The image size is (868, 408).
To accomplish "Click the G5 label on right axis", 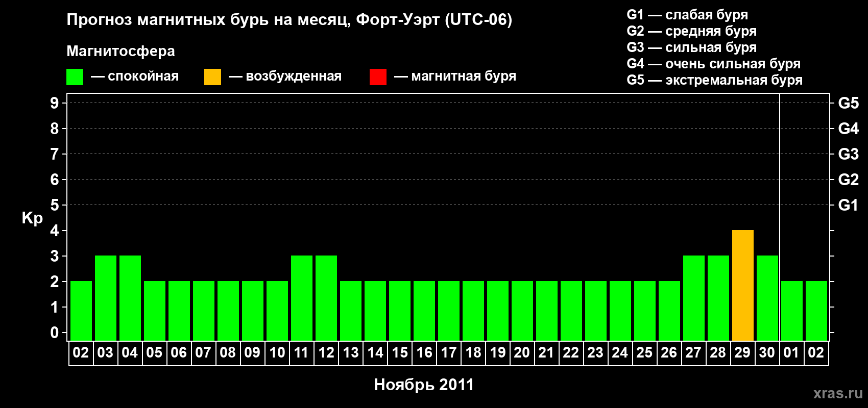I will [x=848, y=103].
